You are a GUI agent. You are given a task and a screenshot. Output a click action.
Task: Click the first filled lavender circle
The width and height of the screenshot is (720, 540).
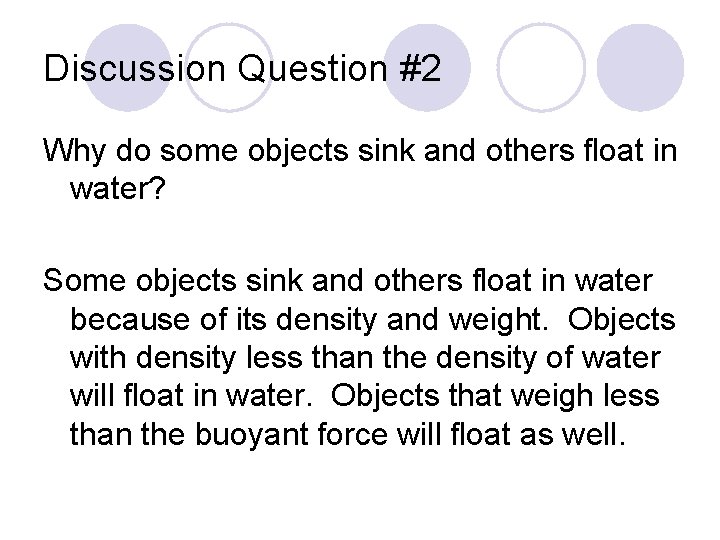(x=128, y=68)
